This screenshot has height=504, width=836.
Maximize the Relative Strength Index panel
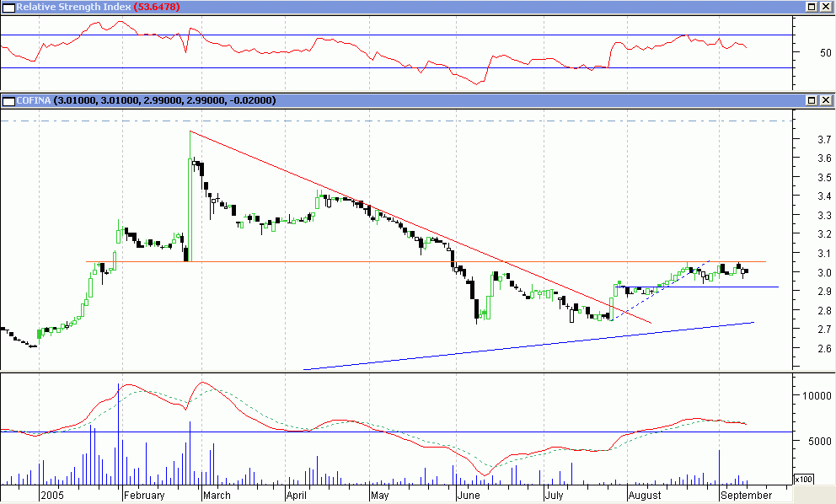812,7
